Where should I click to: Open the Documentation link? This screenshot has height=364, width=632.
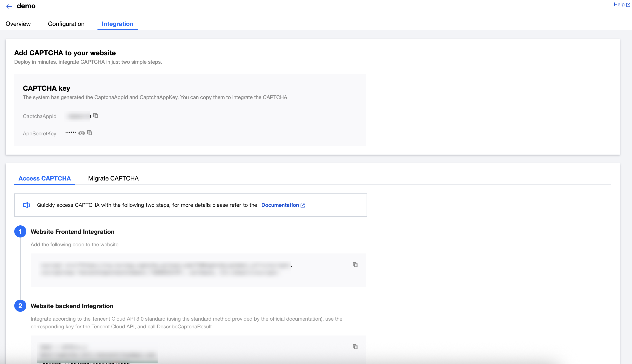click(280, 205)
